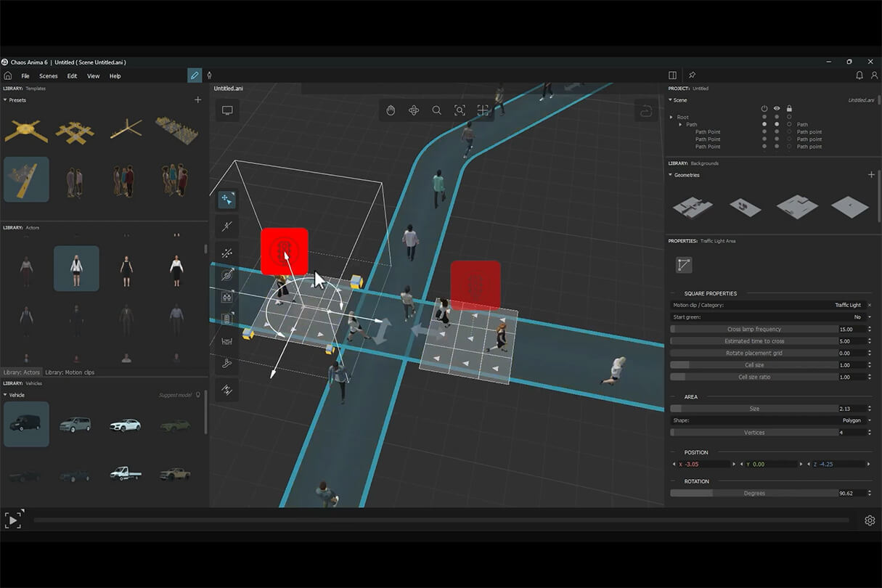Select the traffic light tool icon

[x=227, y=319]
